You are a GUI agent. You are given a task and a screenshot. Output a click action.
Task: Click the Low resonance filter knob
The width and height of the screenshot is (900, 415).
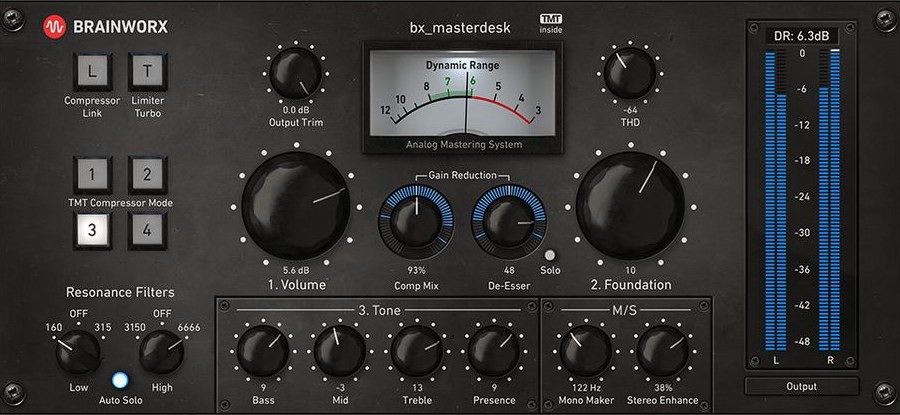tap(78, 352)
